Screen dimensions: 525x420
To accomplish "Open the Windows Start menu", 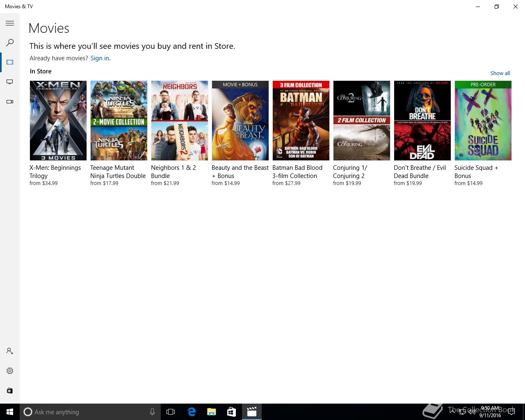I will (10, 412).
